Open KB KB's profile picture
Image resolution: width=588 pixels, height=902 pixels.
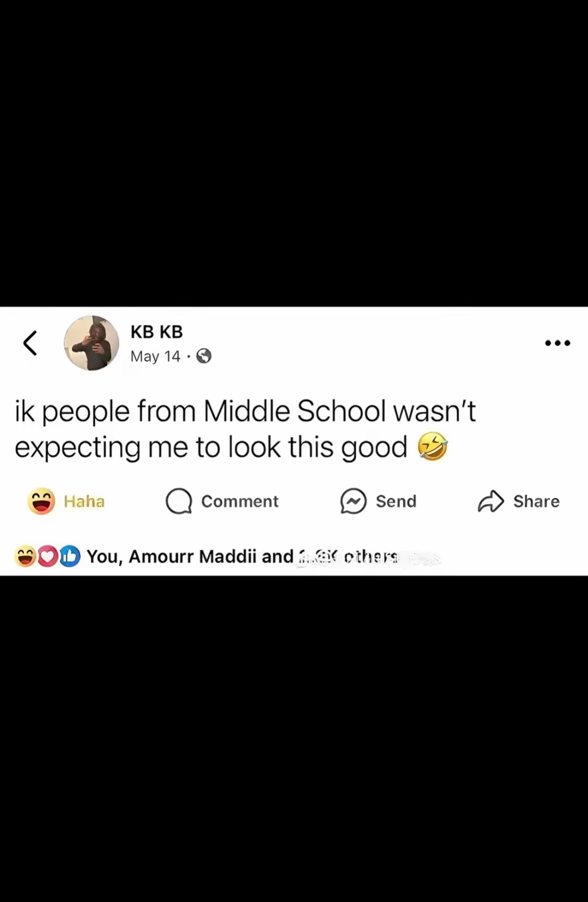91,343
